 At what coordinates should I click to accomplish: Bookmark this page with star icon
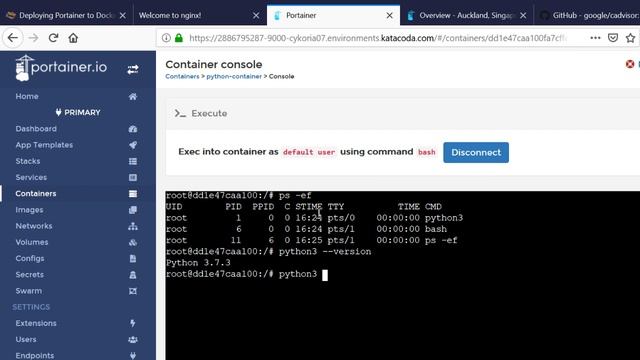[x=630, y=38]
